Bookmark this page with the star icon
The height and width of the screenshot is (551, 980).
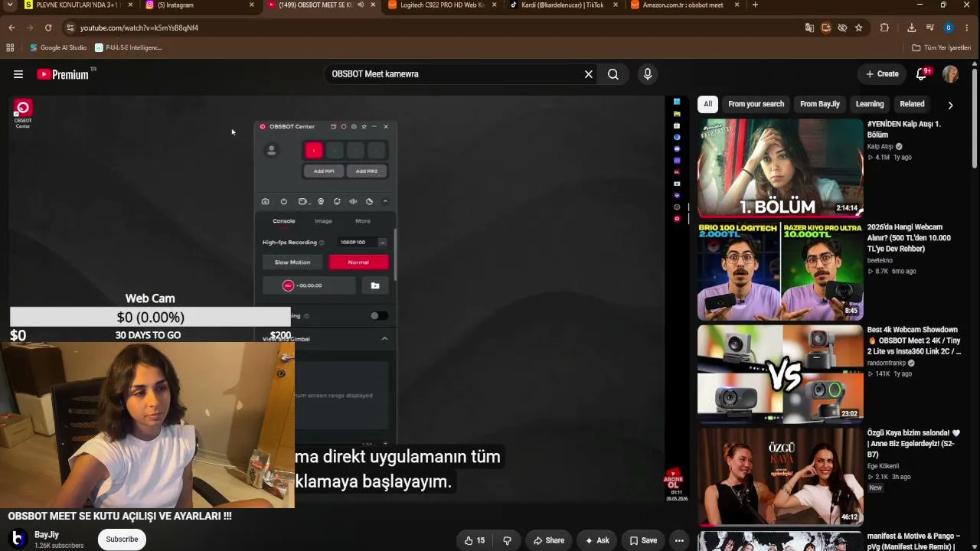(x=859, y=28)
